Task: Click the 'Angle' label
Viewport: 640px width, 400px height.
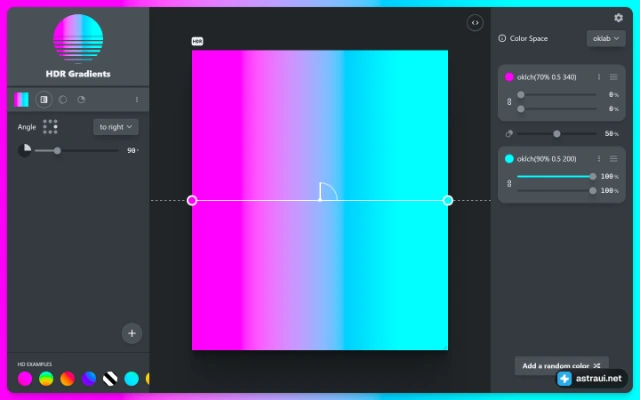Action: point(27,127)
